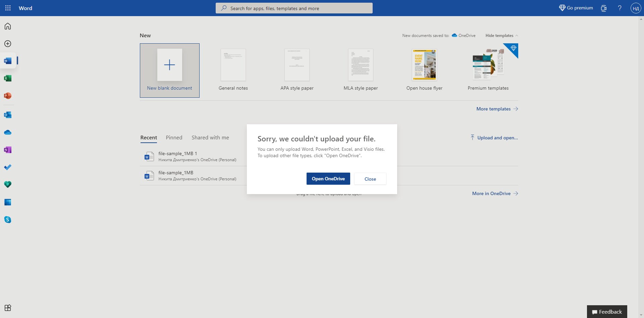The image size is (644, 318).
Task: Click the OneDrive save location link
Action: pyautogui.click(x=464, y=36)
